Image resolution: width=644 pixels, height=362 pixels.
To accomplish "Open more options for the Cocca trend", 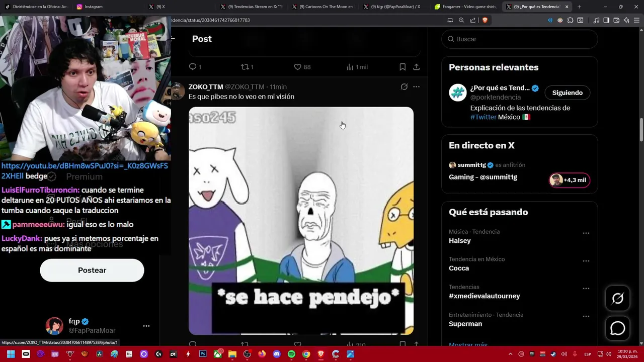I will pos(586,261).
